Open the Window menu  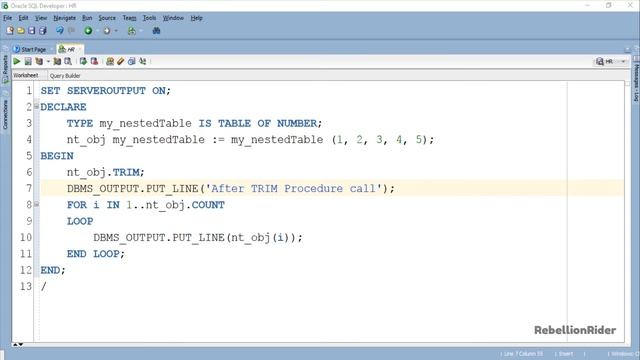pos(173,18)
